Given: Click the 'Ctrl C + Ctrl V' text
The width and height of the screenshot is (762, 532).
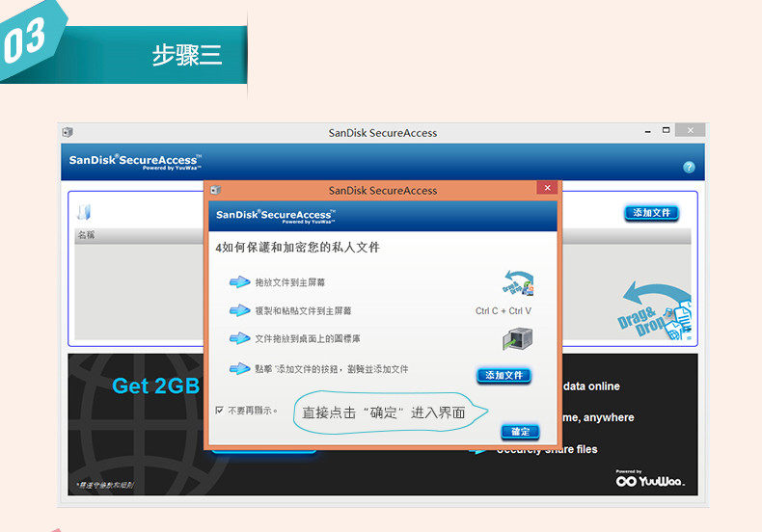Looking at the screenshot, I should coord(503,311).
